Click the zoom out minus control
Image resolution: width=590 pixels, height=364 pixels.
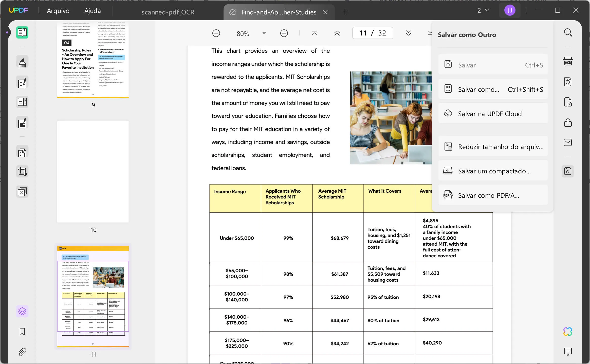pyautogui.click(x=216, y=33)
